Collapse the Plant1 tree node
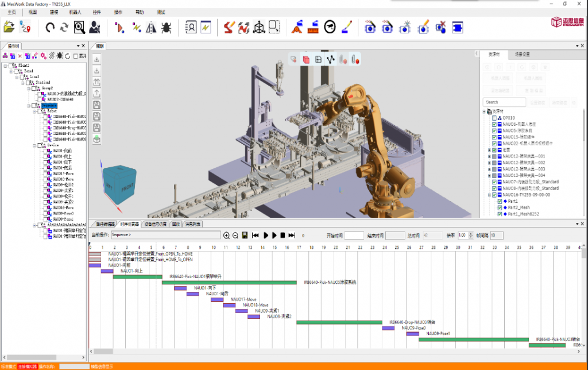This screenshot has width=588, height=370. pos(5,65)
